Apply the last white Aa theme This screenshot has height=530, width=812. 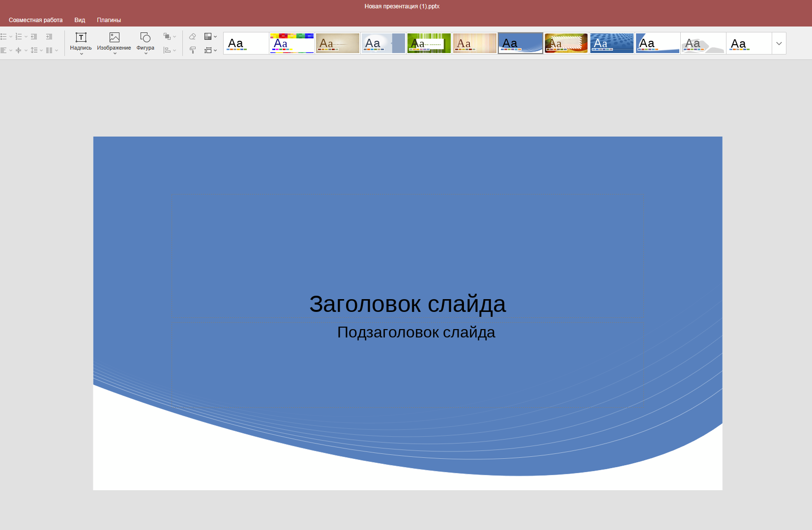point(749,43)
